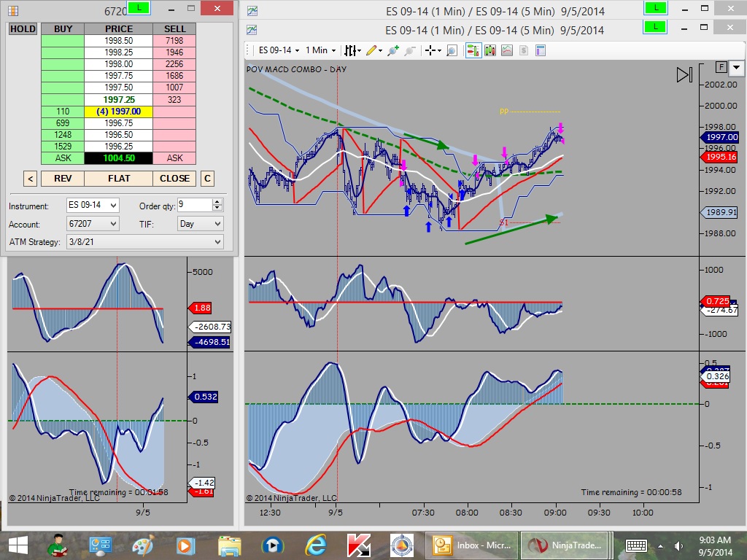747x560 pixels.
Task: Toggle the Chart Trader icon
Action: 473,50
